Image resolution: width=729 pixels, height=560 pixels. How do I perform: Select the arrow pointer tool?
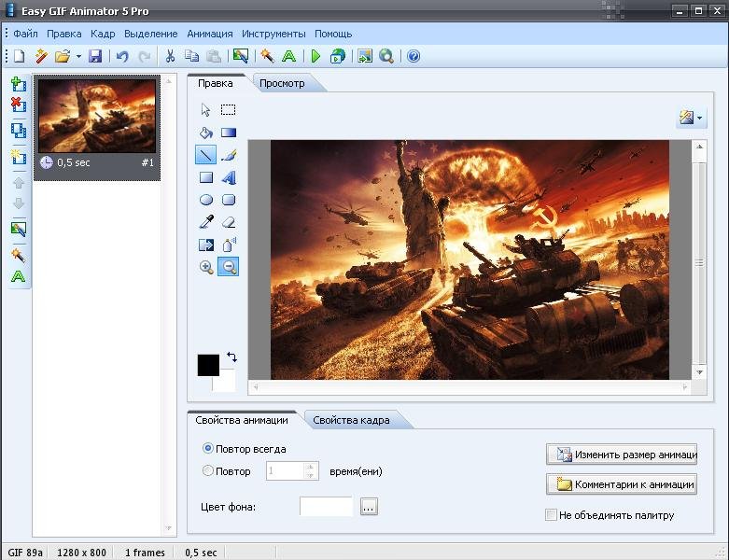(x=205, y=110)
